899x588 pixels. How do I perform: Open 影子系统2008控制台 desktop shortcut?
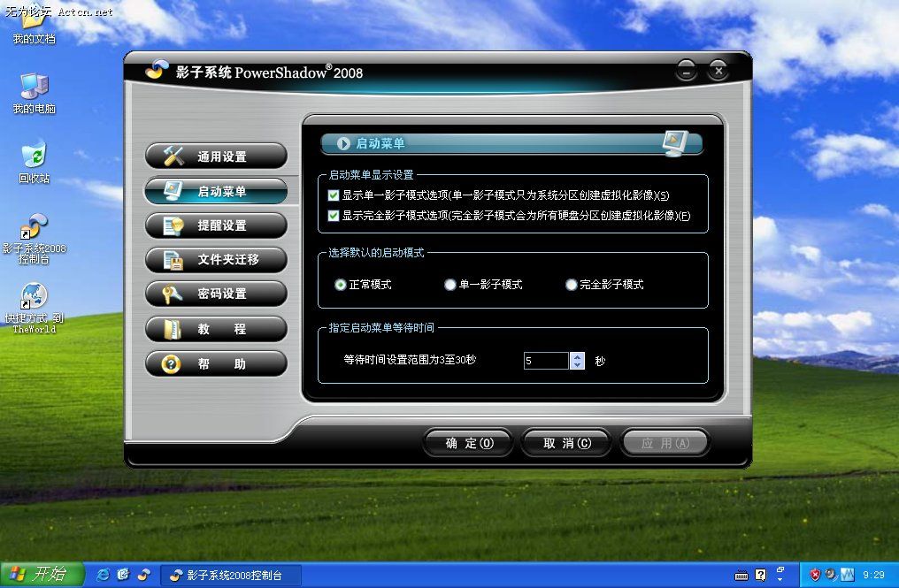point(34,239)
